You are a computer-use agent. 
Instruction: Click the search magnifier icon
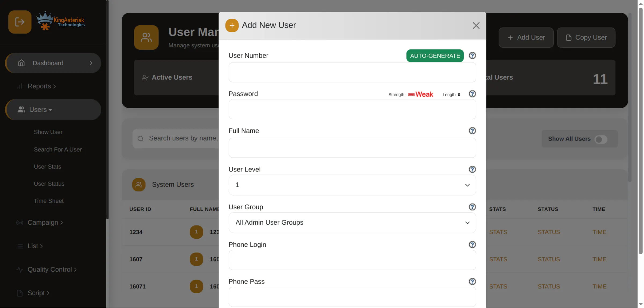click(140, 139)
